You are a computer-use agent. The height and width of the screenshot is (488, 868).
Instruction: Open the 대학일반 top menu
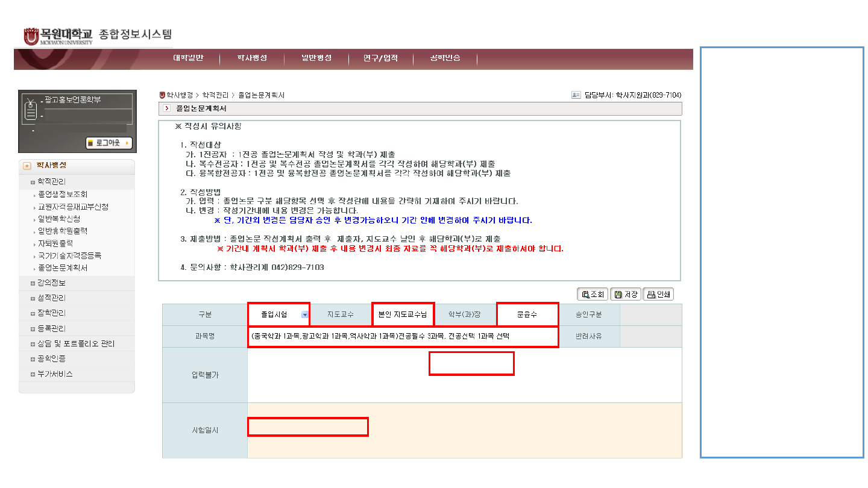(188, 58)
